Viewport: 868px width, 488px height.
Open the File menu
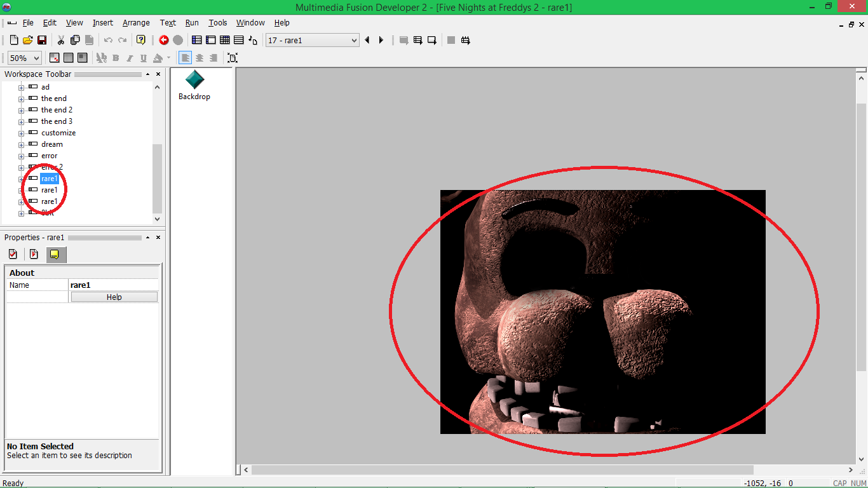click(x=28, y=22)
